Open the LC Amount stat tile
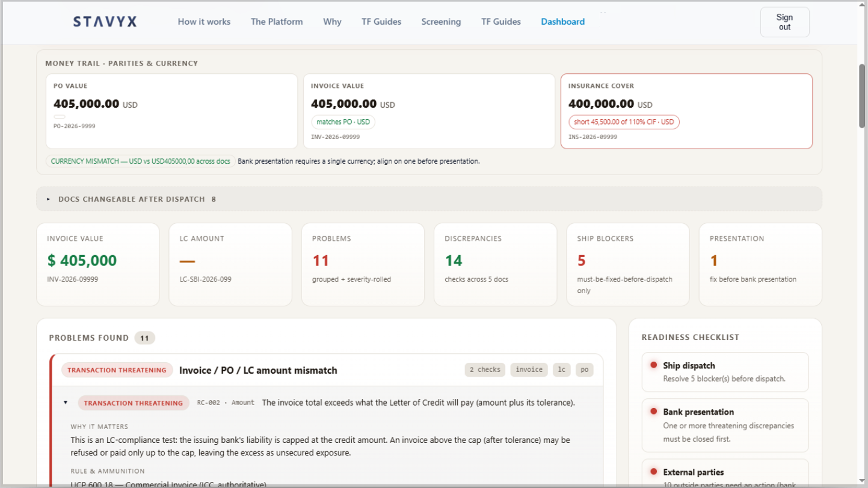Screen dimensions: 868x488 [x=230, y=264]
